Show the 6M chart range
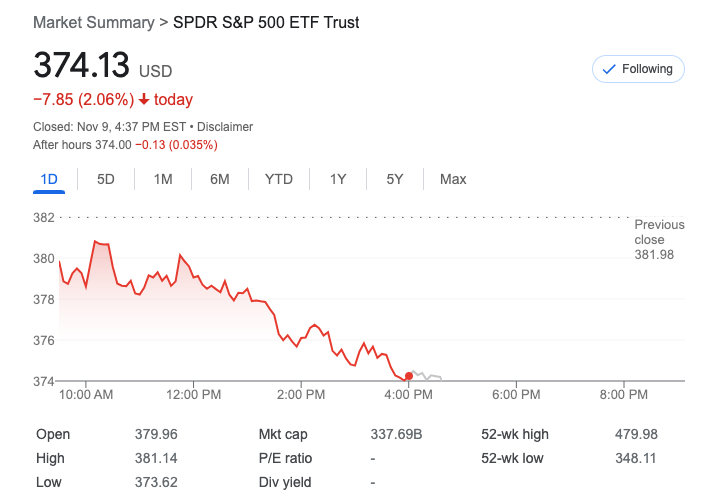Viewport: 706px width, 504px height. pyautogui.click(x=220, y=179)
